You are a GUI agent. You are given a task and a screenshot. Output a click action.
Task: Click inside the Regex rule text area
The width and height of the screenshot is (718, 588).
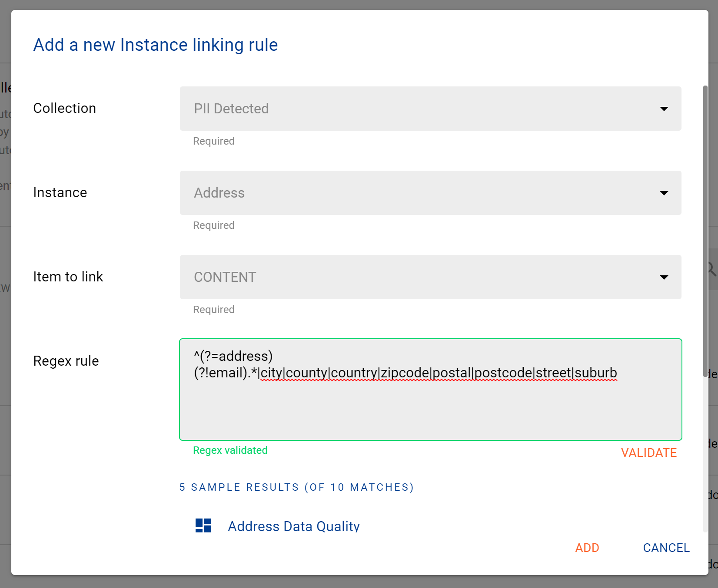point(430,408)
